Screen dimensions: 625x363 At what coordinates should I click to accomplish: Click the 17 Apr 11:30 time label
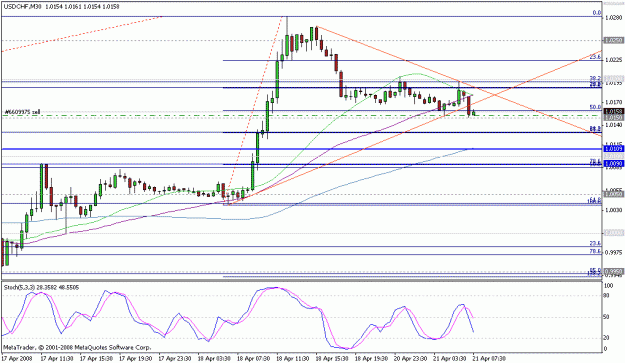click(57, 358)
